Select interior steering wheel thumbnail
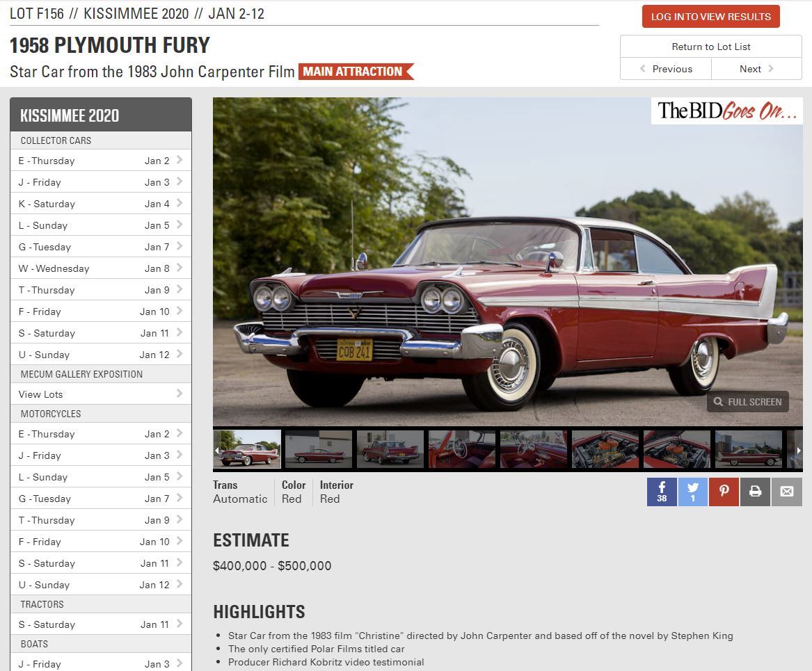Viewport: 812px width, 671px height. click(462, 449)
